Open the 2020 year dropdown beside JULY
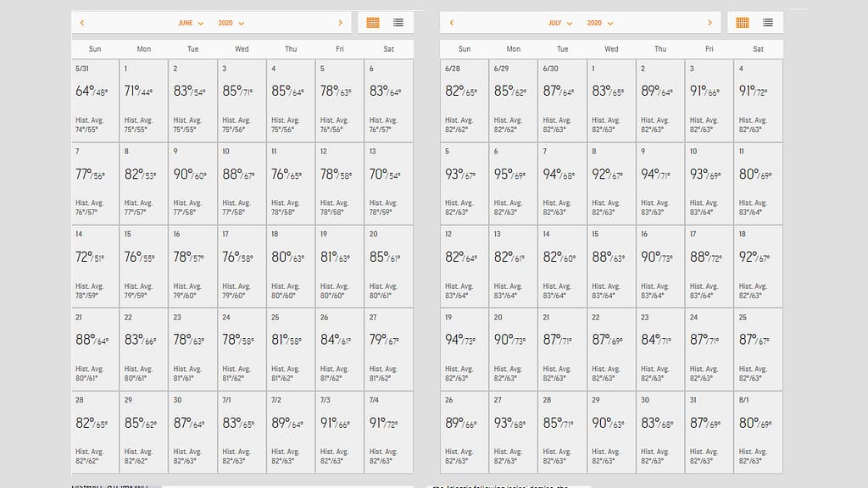The height and width of the screenshot is (488, 868). pyautogui.click(x=600, y=23)
